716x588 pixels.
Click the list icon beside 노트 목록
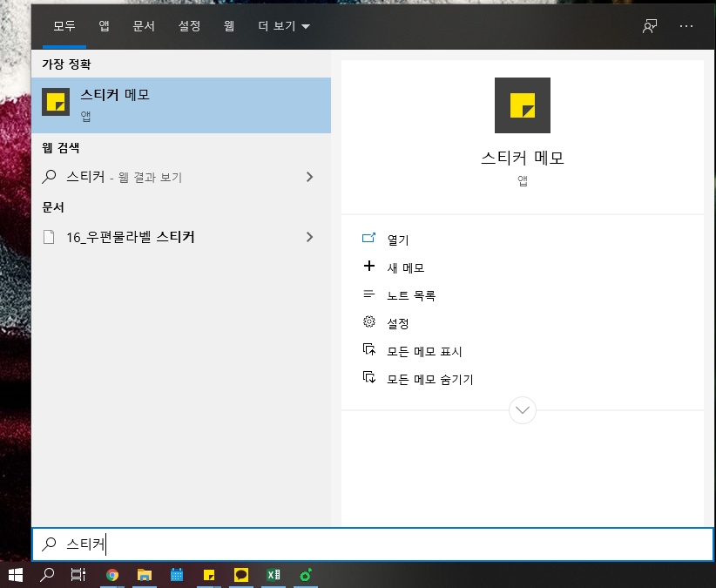tap(369, 294)
